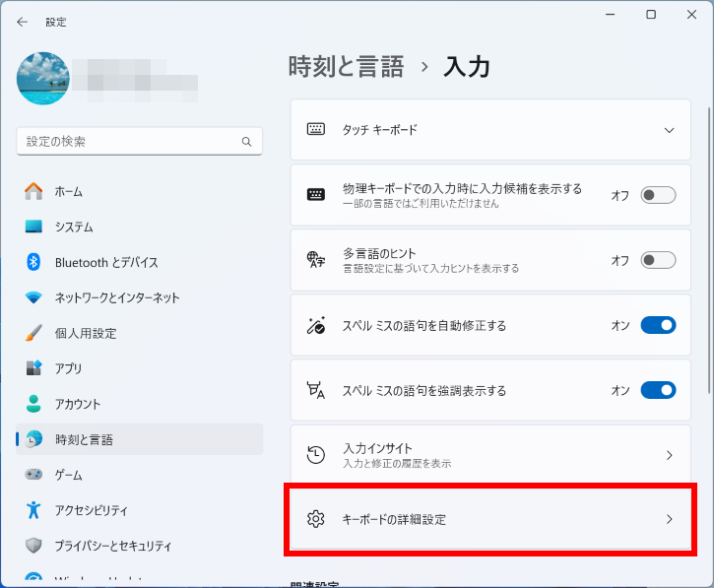Click 一部の言語ではご利用いただけません text
The width and height of the screenshot is (714, 588).
[421, 204]
